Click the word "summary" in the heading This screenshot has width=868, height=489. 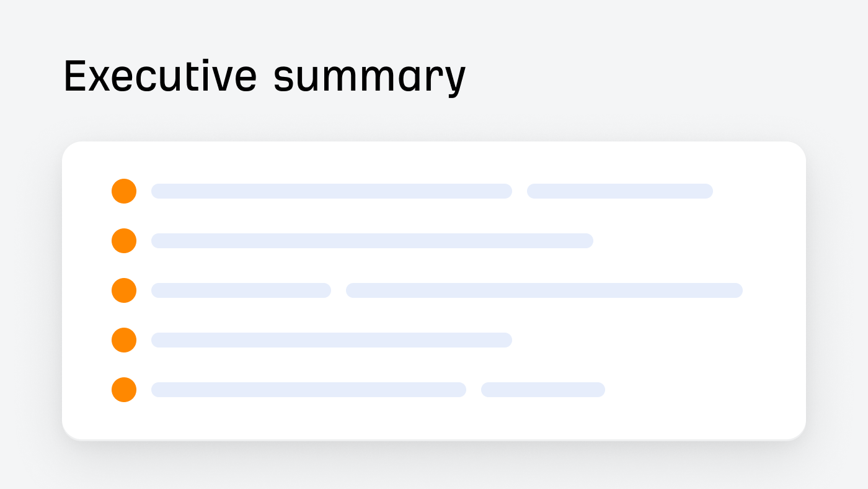click(370, 78)
